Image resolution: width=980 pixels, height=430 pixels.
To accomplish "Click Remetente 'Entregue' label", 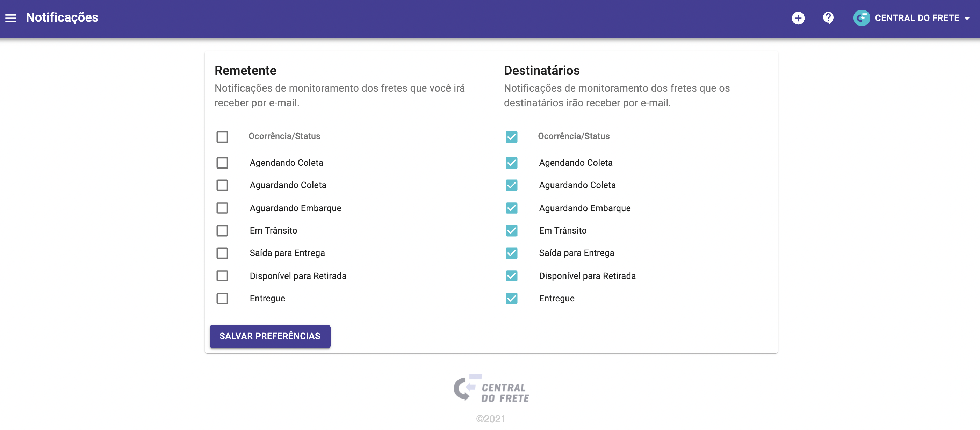I will click(x=267, y=298).
